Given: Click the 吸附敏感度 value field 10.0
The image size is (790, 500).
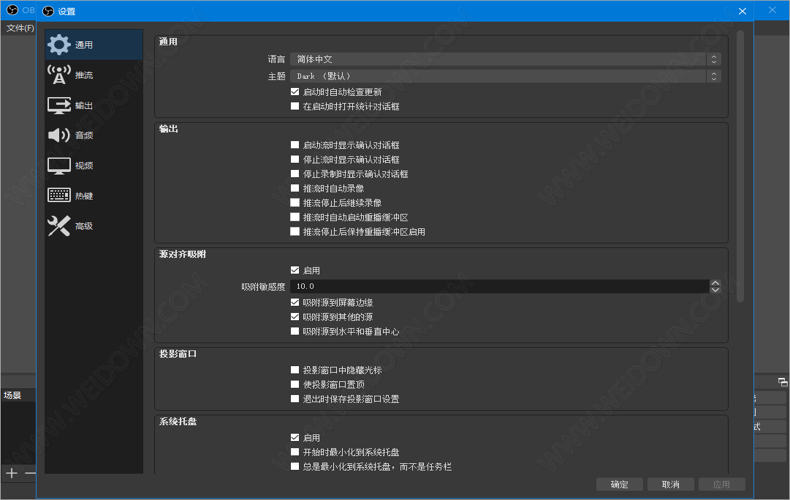Looking at the screenshot, I should tap(500, 286).
